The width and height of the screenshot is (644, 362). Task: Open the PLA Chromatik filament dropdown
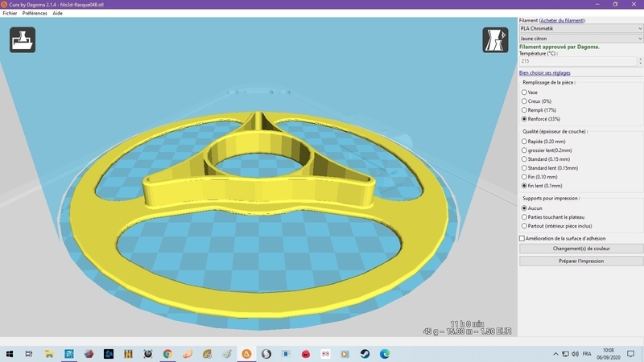580,28
